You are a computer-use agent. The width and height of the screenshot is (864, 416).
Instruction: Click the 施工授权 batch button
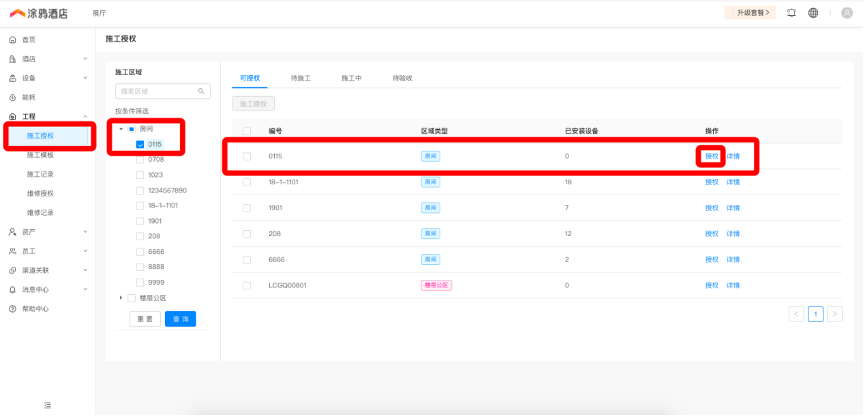click(253, 104)
